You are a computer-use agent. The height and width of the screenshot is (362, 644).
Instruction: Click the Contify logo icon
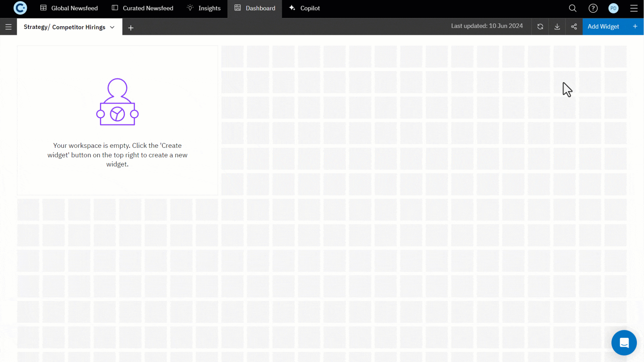pos(20,8)
